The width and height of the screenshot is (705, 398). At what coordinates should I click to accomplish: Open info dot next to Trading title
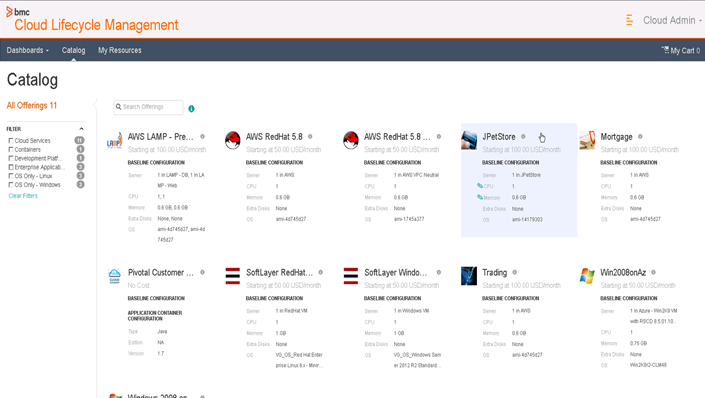(x=515, y=273)
